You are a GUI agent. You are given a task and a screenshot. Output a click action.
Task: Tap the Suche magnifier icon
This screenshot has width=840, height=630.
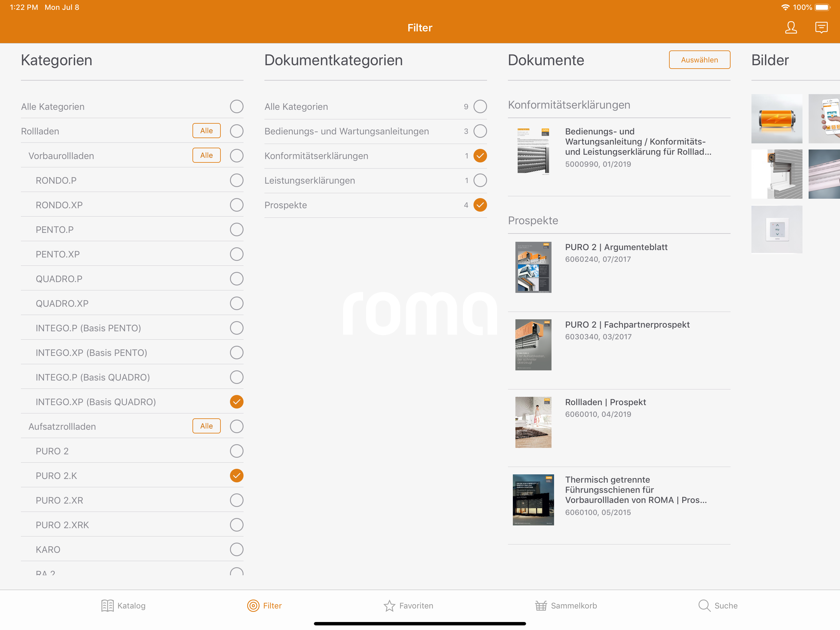(x=704, y=606)
